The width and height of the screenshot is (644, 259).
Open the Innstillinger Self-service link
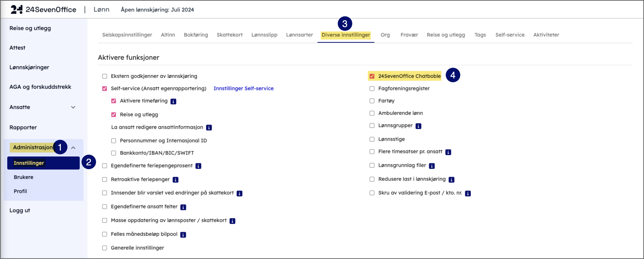click(243, 89)
